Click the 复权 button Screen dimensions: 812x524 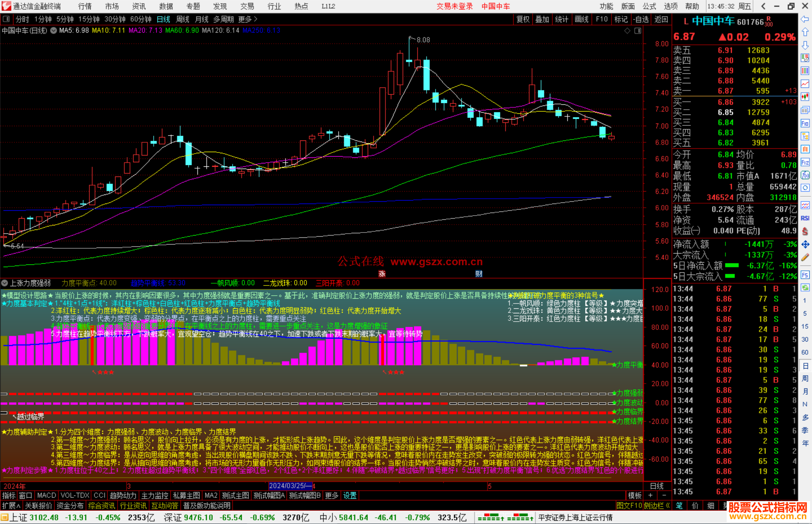pos(523,19)
